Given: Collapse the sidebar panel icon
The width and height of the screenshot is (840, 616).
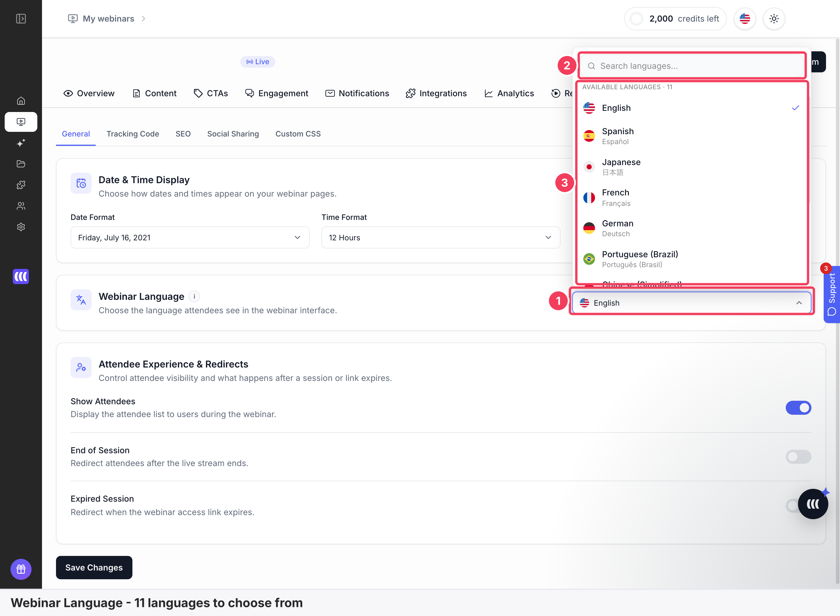Looking at the screenshot, I should click(x=21, y=19).
